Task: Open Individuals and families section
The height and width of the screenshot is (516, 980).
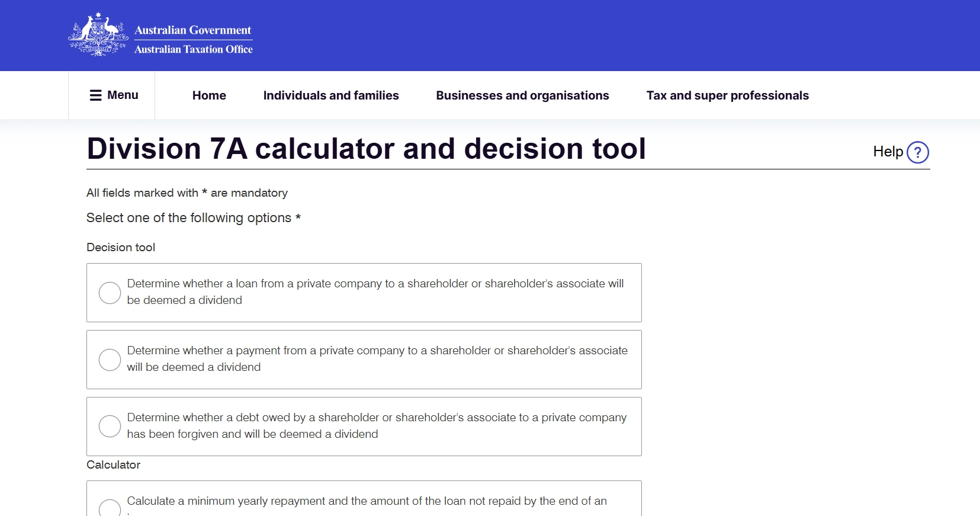Action: 331,95
